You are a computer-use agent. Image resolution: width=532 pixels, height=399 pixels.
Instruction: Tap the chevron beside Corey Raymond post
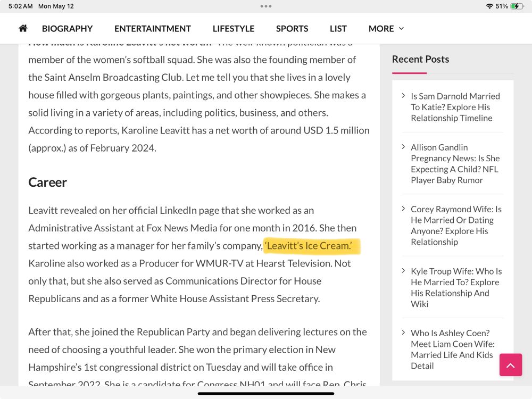click(403, 209)
